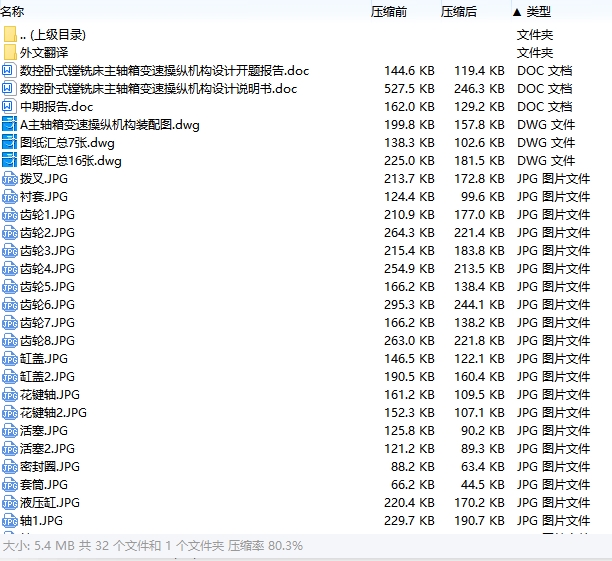Select file name 数控卧式镗铣床主轴箱变速操纵机构设计说明书.doc
612x561 pixels.
(158, 89)
